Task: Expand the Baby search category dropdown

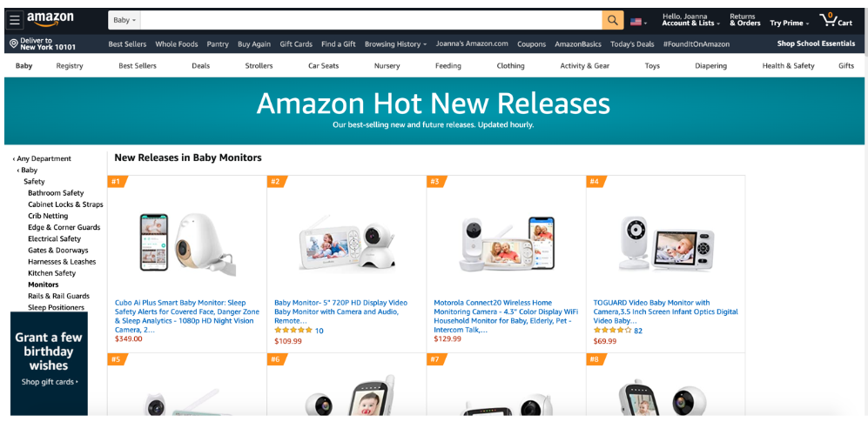Action: click(x=124, y=21)
